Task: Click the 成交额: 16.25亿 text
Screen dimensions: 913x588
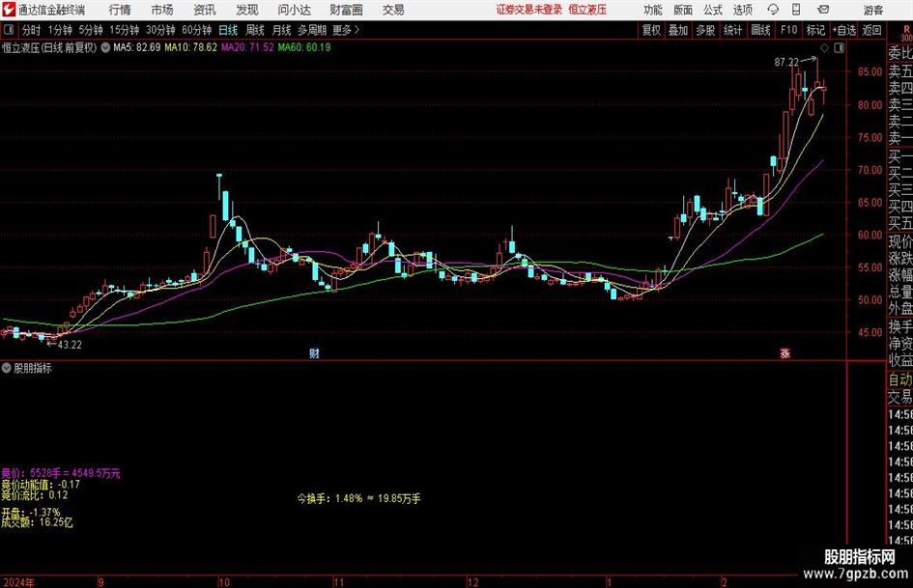Action: coord(37,522)
